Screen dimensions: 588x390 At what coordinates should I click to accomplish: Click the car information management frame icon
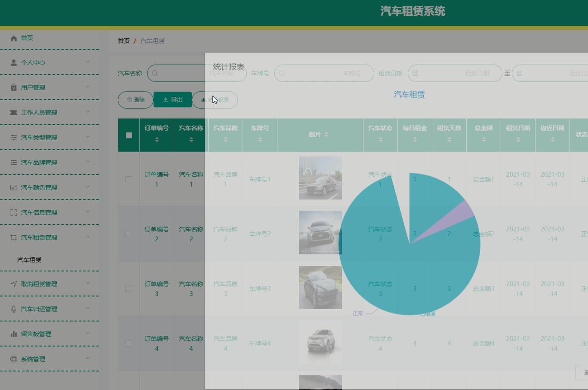(x=14, y=212)
